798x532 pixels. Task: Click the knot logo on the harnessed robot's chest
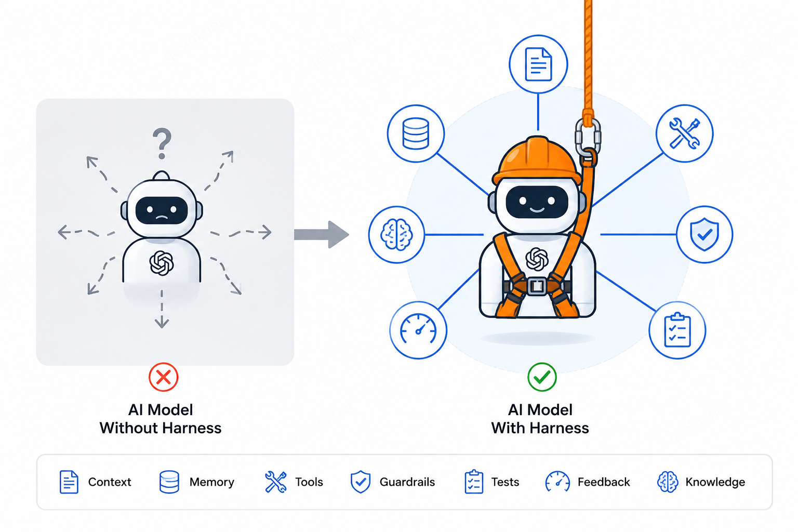[x=537, y=259]
